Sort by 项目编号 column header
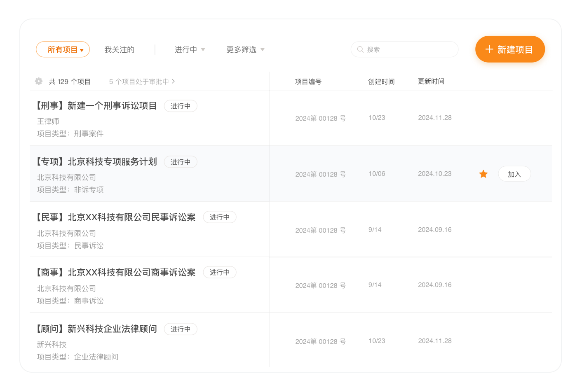Screen dimensions: 582x392 tap(308, 82)
